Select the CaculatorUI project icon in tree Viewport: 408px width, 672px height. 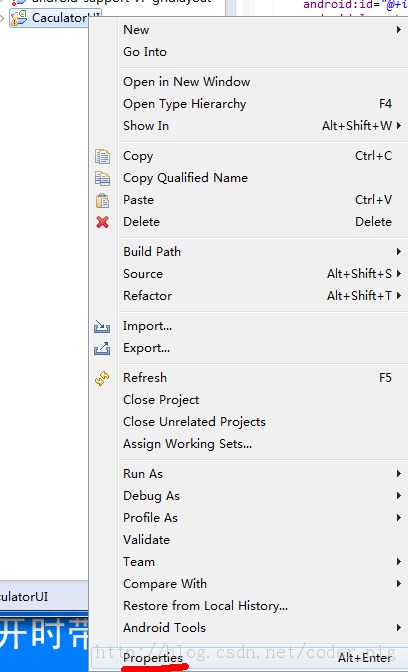[18, 18]
